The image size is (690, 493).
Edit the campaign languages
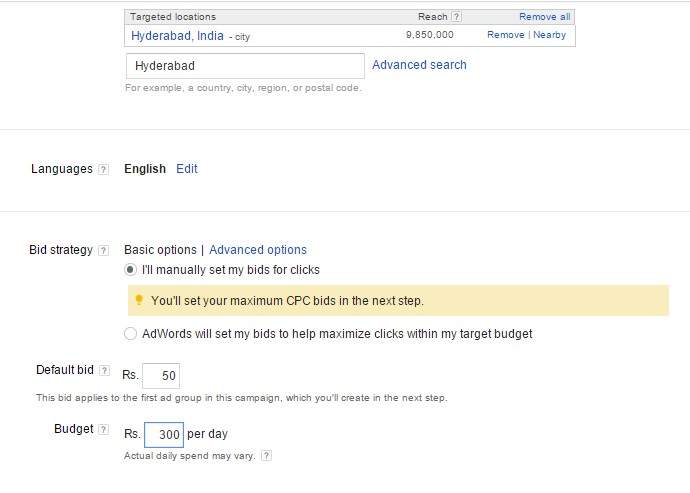tap(187, 169)
